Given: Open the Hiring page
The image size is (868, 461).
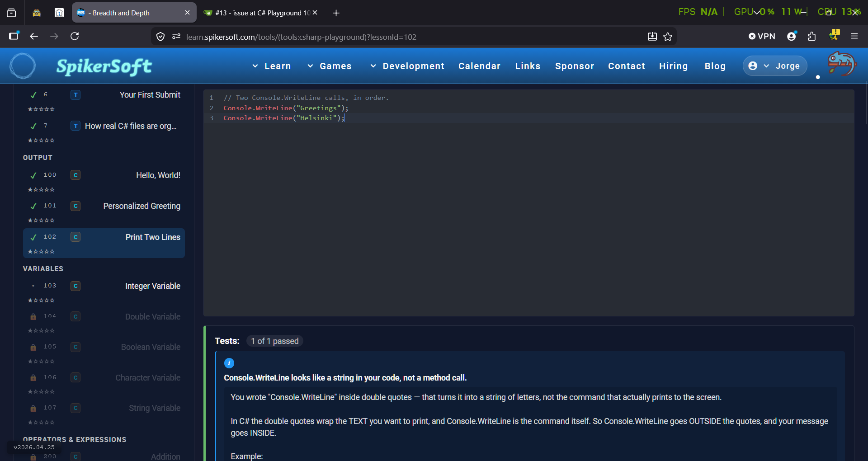Looking at the screenshot, I should (673, 66).
